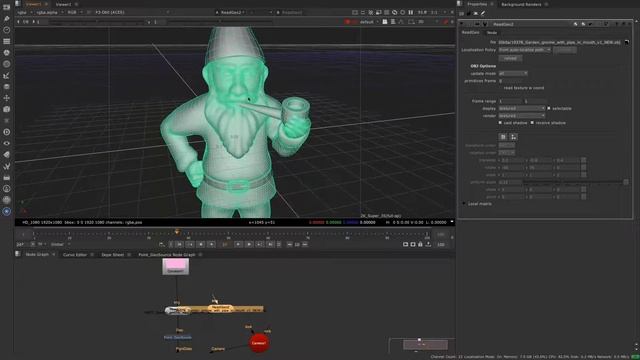Open the A input ReadGeo2 dropdown
The width and height of the screenshot is (640, 360).
[233, 12]
